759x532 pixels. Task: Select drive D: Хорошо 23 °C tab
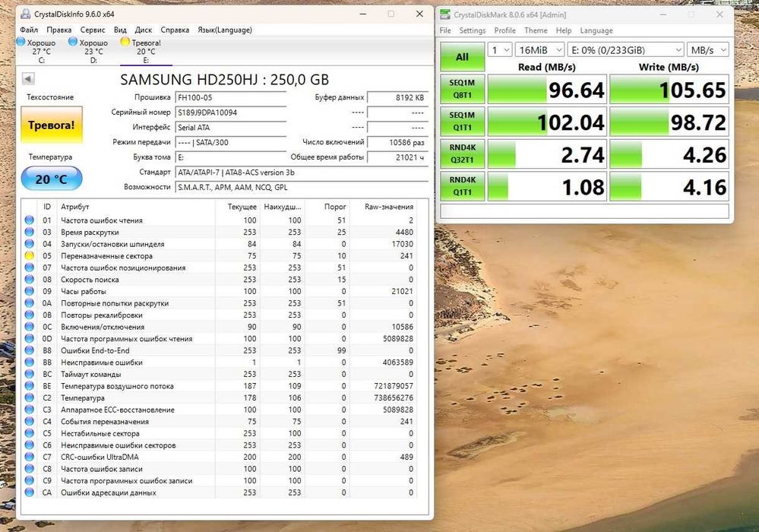93,51
